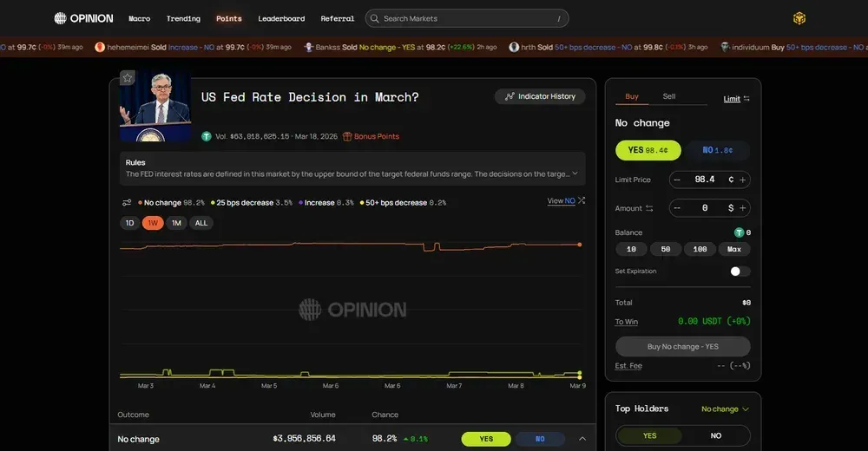This screenshot has height=451, width=868.
Task: Increase Amount with plus icon
Action: tap(742, 208)
